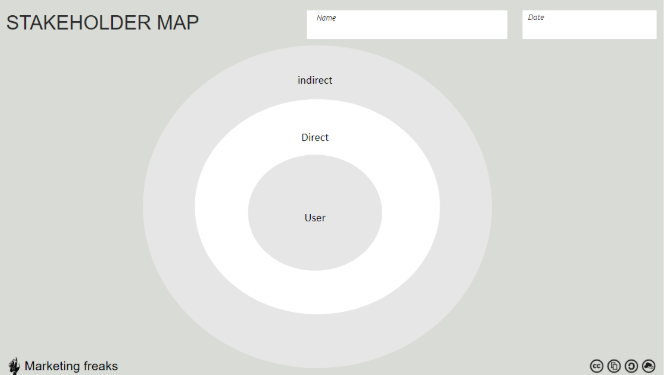Click the 'indirect' ring label
Screen dimensions: 664x375
click(x=315, y=80)
